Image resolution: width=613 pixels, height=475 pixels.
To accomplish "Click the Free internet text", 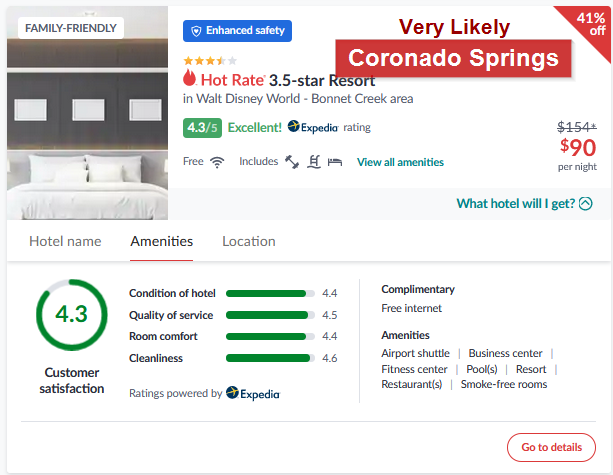I will [x=411, y=308].
